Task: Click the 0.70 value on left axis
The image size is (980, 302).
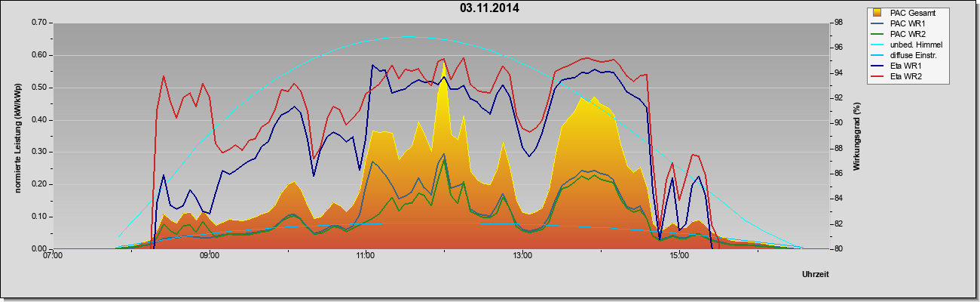Action: pos(39,23)
